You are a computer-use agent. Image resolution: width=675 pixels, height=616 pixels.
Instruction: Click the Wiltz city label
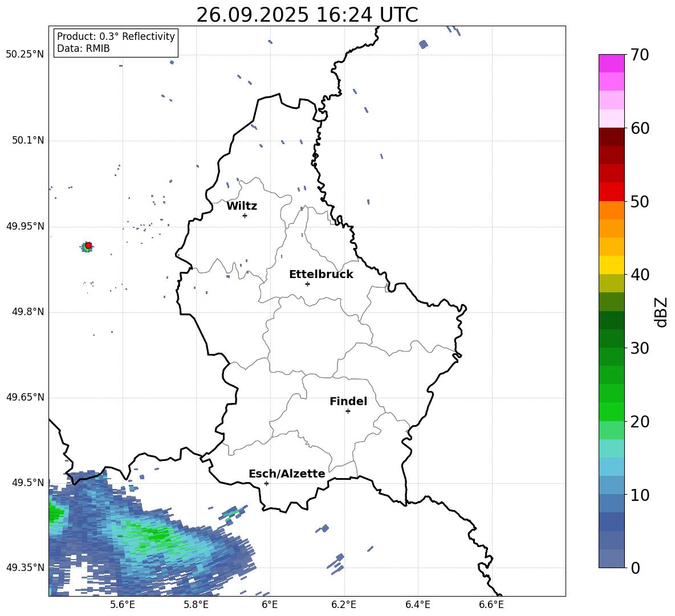(242, 206)
